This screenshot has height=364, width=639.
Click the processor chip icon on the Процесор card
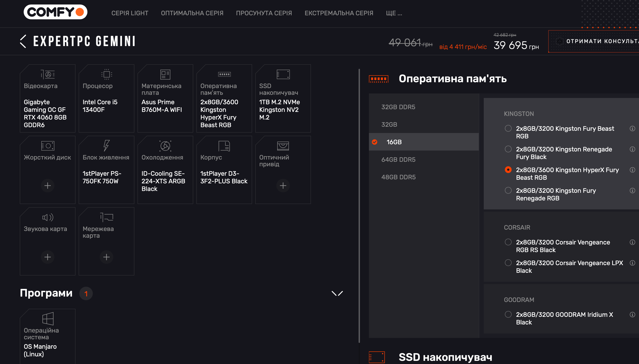106,74
